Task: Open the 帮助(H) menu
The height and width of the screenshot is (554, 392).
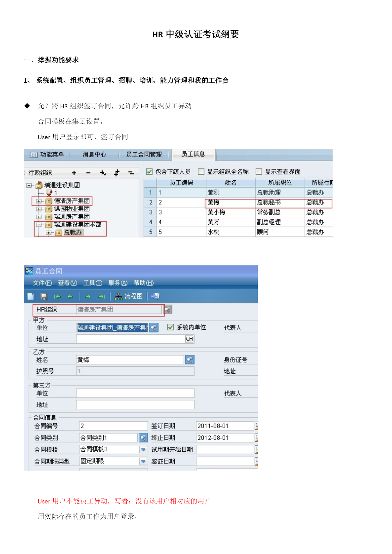Action: pyautogui.click(x=143, y=283)
